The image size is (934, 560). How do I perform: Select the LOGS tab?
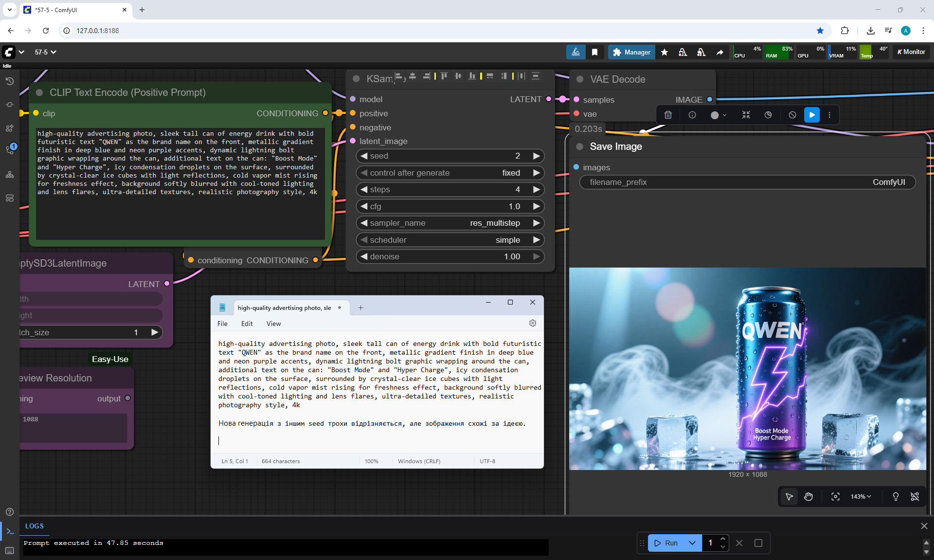35,526
